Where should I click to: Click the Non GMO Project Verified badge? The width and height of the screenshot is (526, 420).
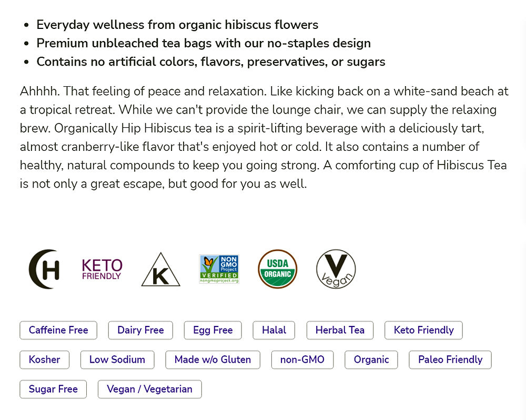pos(219,269)
